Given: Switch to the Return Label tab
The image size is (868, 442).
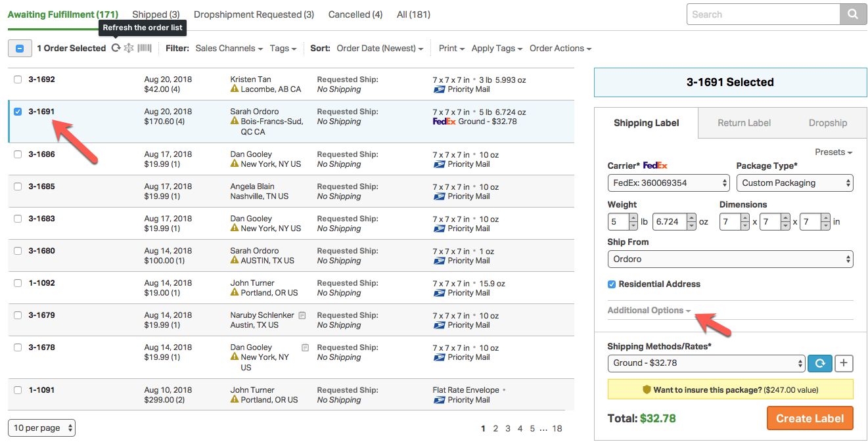Looking at the screenshot, I should coord(744,123).
